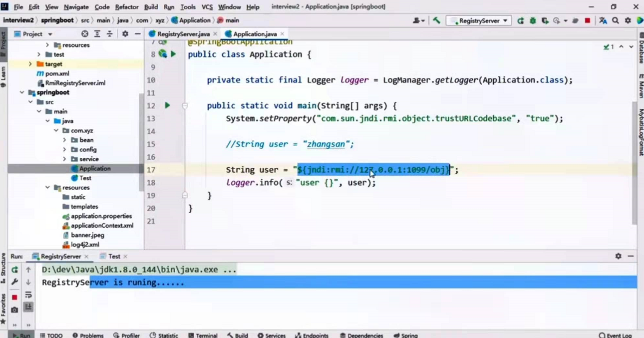Expand the bean package

click(x=65, y=140)
